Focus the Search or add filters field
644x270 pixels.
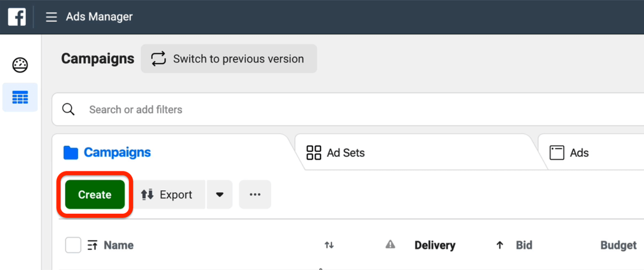348,109
